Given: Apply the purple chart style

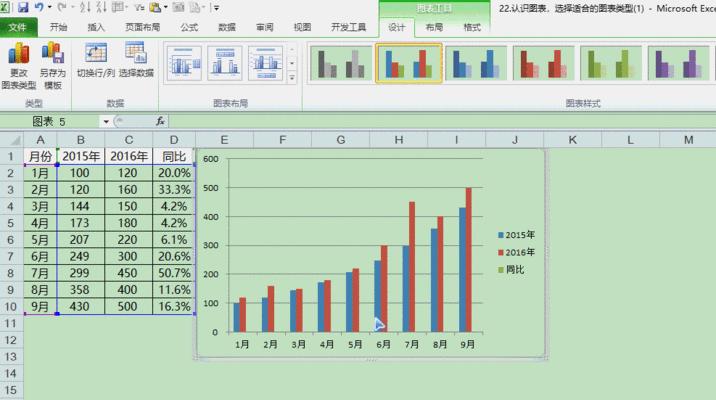Looking at the screenshot, I should point(679,63).
